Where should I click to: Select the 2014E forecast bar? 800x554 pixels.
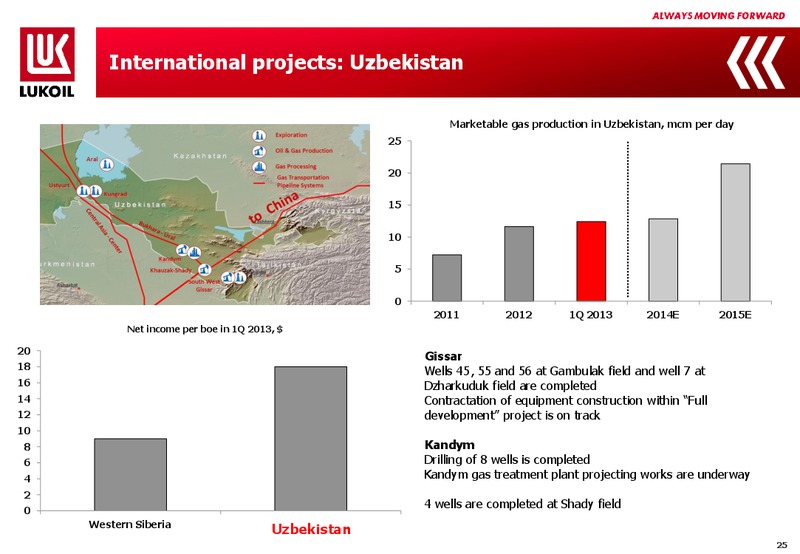pyautogui.click(x=663, y=260)
